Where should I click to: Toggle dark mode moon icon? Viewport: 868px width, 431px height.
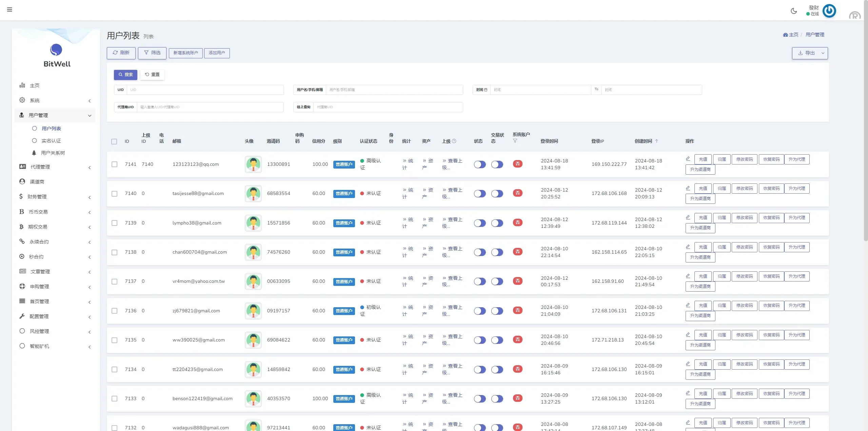point(794,11)
